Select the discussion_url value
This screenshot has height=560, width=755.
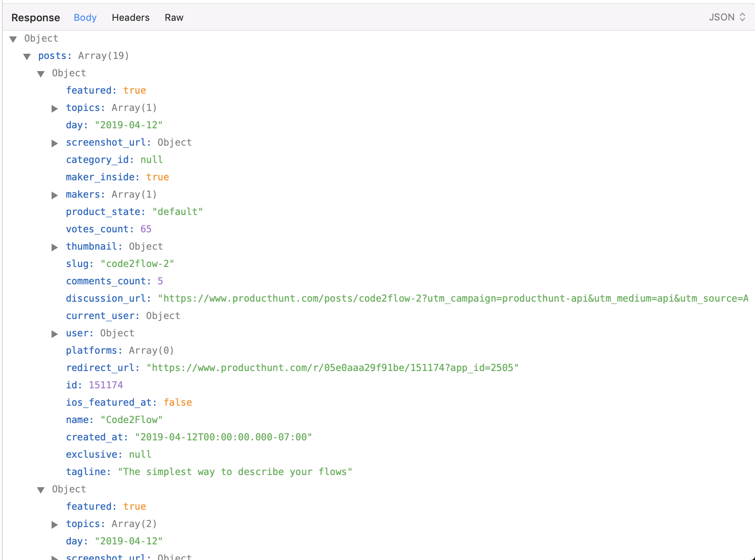point(453,298)
